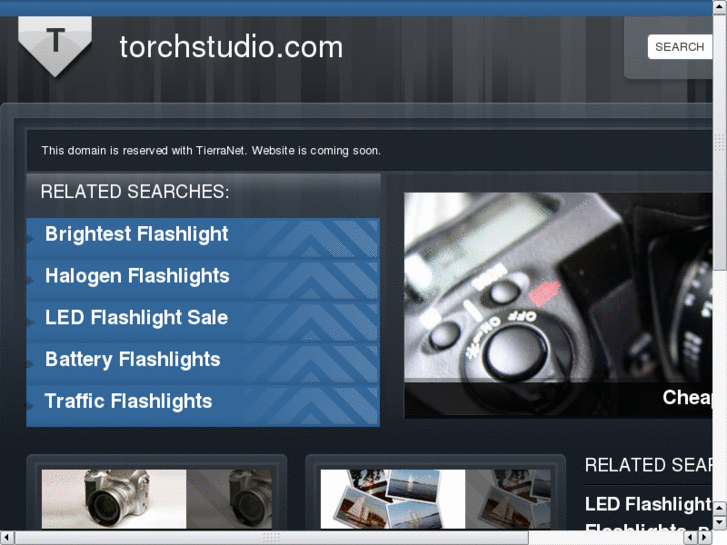Open the Battery Flashlights link

pyautogui.click(x=133, y=359)
